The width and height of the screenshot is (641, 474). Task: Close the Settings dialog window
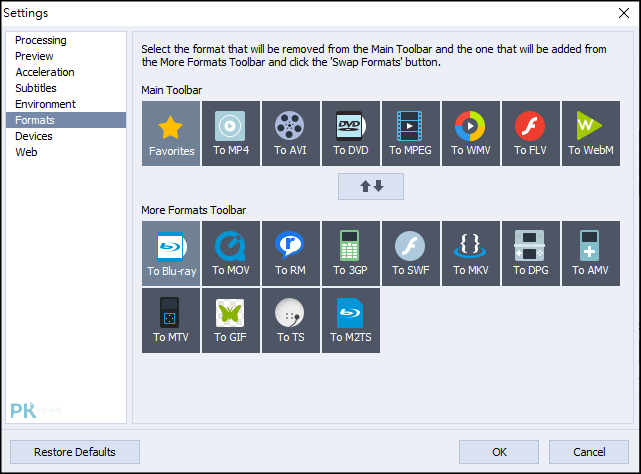click(624, 13)
